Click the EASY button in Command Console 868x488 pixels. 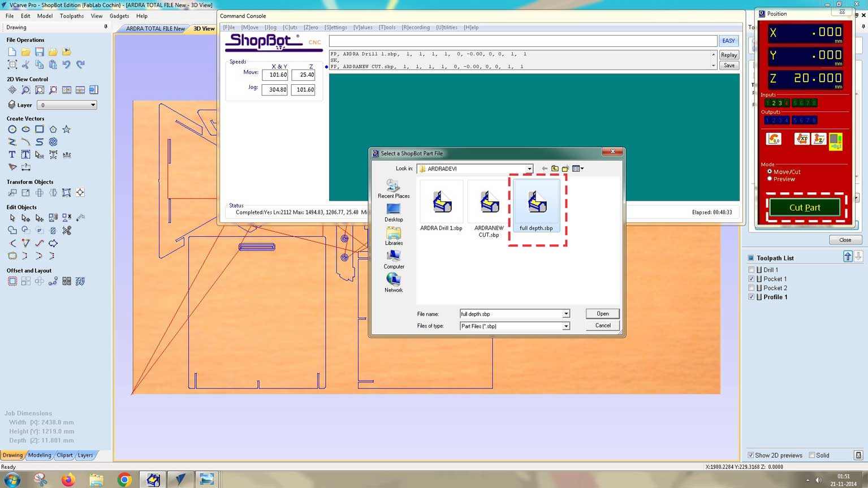pyautogui.click(x=728, y=41)
